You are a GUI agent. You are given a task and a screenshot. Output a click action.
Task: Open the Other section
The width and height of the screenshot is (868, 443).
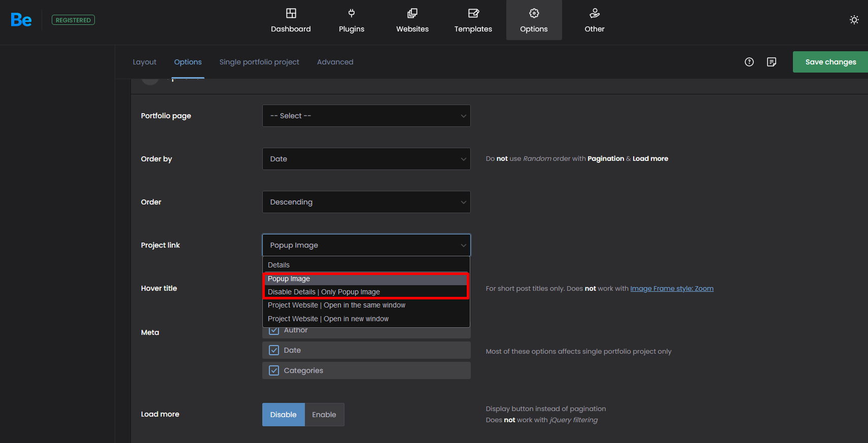595,20
